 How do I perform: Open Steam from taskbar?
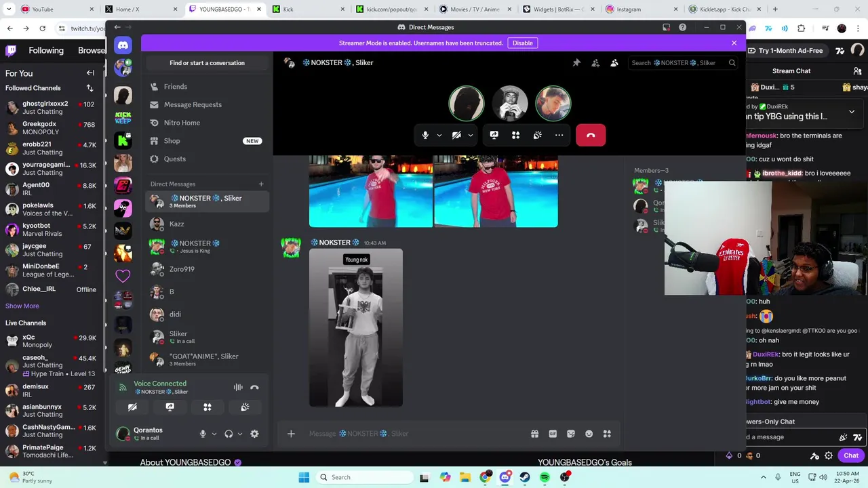[x=525, y=477]
